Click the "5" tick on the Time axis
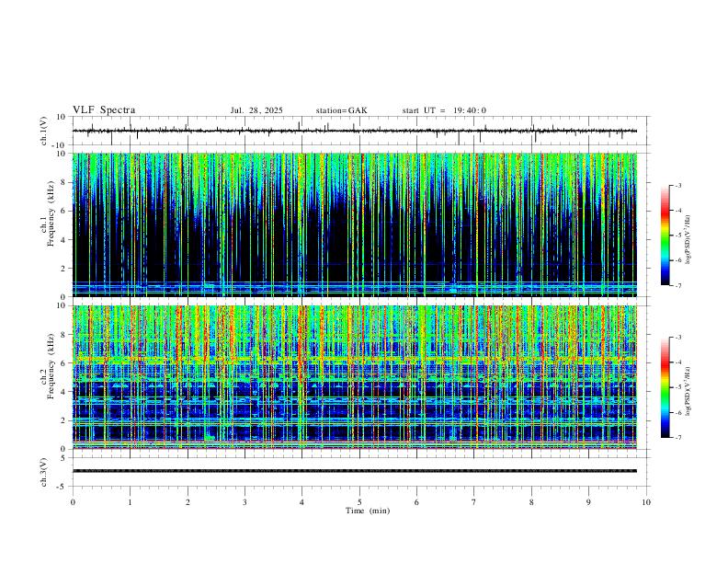Image resolution: width=728 pixels, height=563 pixels. 359,502
